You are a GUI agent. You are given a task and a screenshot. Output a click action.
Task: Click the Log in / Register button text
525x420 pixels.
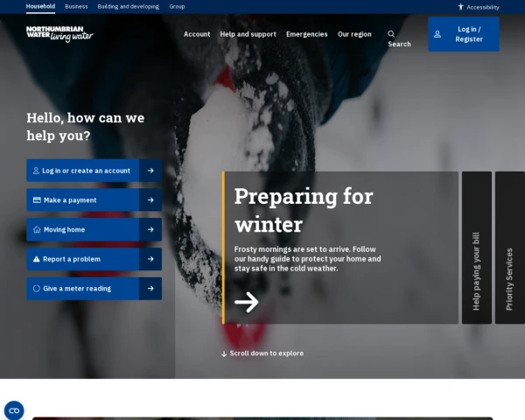[469, 34]
